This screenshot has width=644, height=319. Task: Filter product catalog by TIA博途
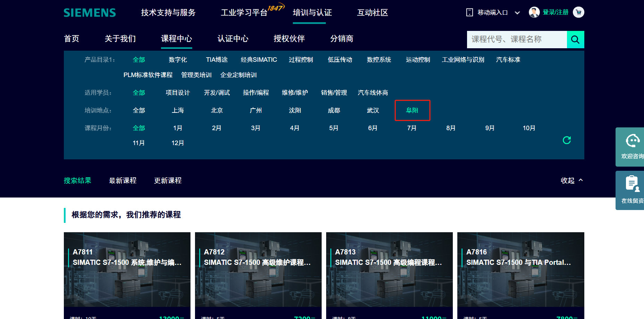pyautogui.click(x=217, y=60)
